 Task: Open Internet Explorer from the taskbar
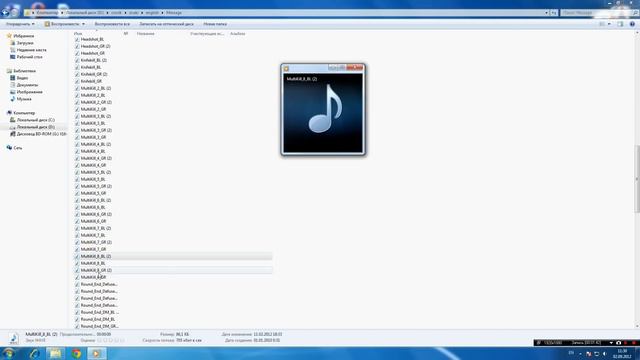click(x=34, y=353)
